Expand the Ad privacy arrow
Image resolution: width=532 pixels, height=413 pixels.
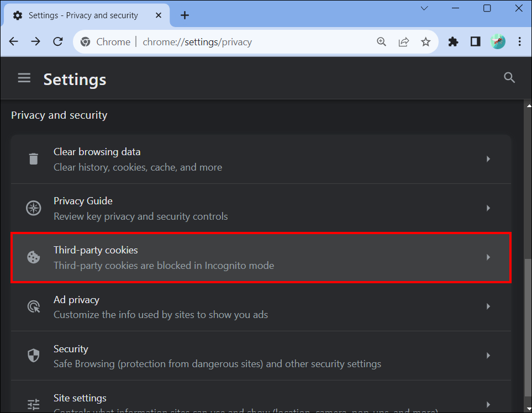[488, 306]
